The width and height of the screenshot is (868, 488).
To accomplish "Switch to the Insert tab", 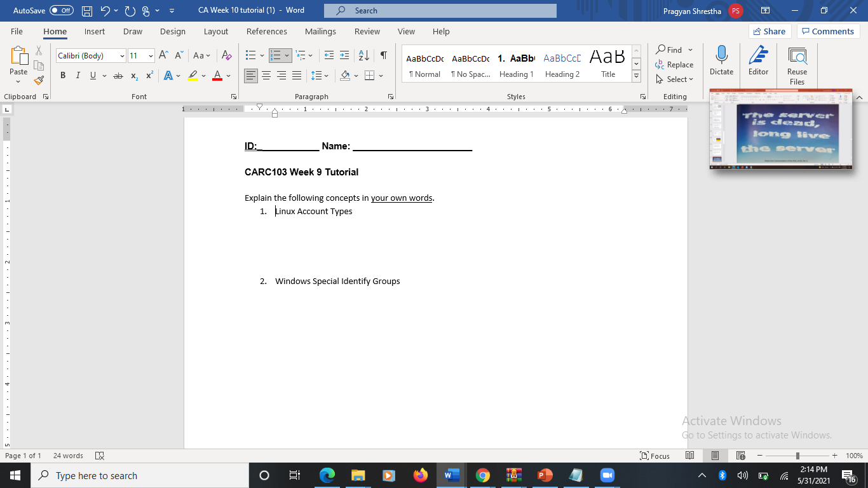I will coord(95,31).
